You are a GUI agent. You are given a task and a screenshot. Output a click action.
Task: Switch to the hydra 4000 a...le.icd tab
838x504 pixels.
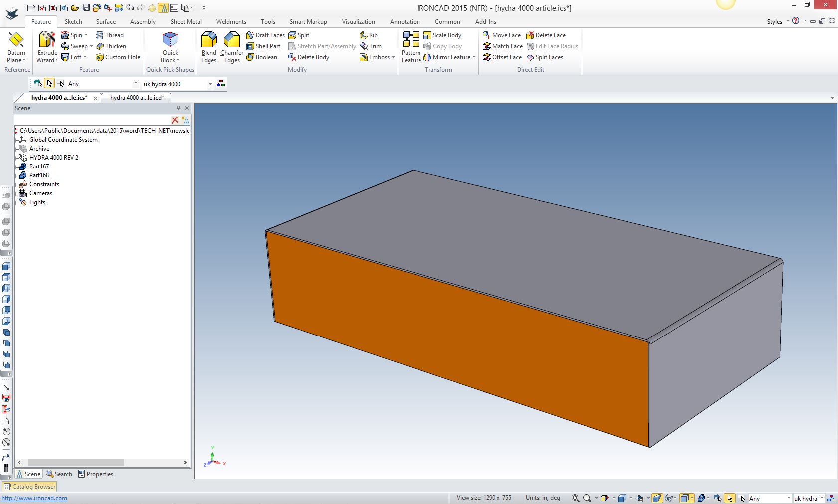pyautogui.click(x=137, y=98)
